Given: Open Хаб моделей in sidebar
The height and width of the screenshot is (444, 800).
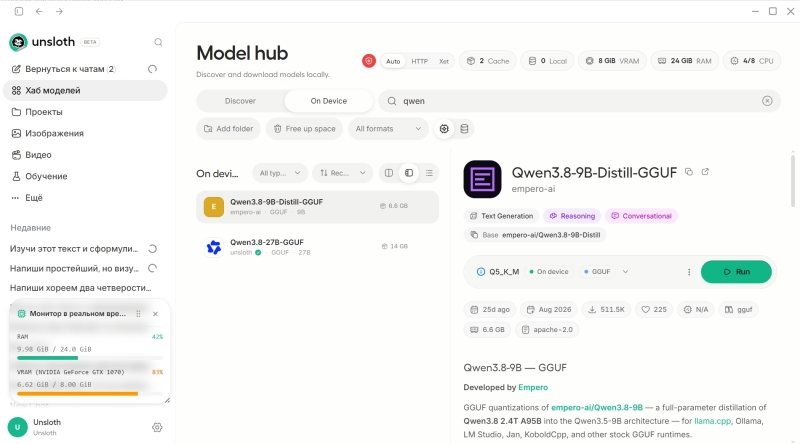Looking at the screenshot, I should [x=85, y=90].
